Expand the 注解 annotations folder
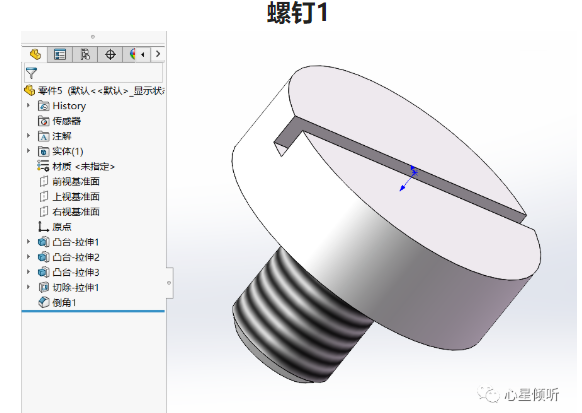 pos(28,136)
